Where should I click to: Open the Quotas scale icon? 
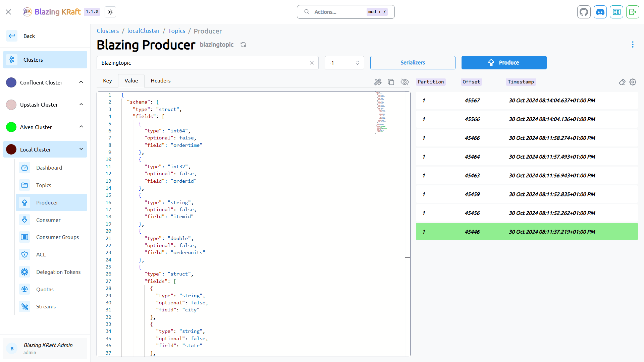tap(24, 289)
